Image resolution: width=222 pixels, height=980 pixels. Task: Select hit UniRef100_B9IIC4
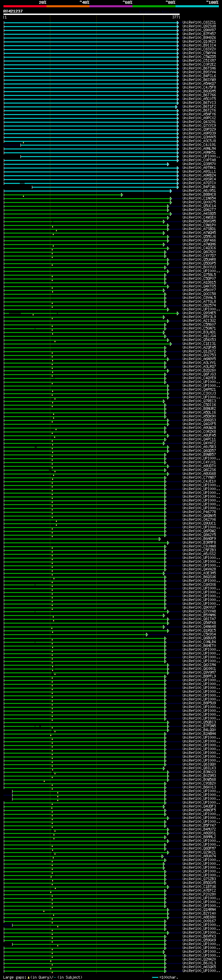[x=199, y=45]
